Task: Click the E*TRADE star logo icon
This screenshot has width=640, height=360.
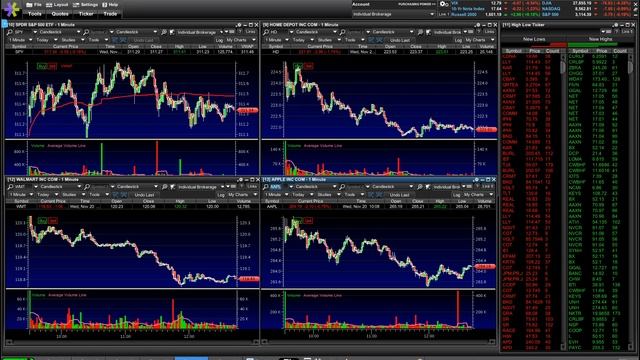Action: [11, 9]
